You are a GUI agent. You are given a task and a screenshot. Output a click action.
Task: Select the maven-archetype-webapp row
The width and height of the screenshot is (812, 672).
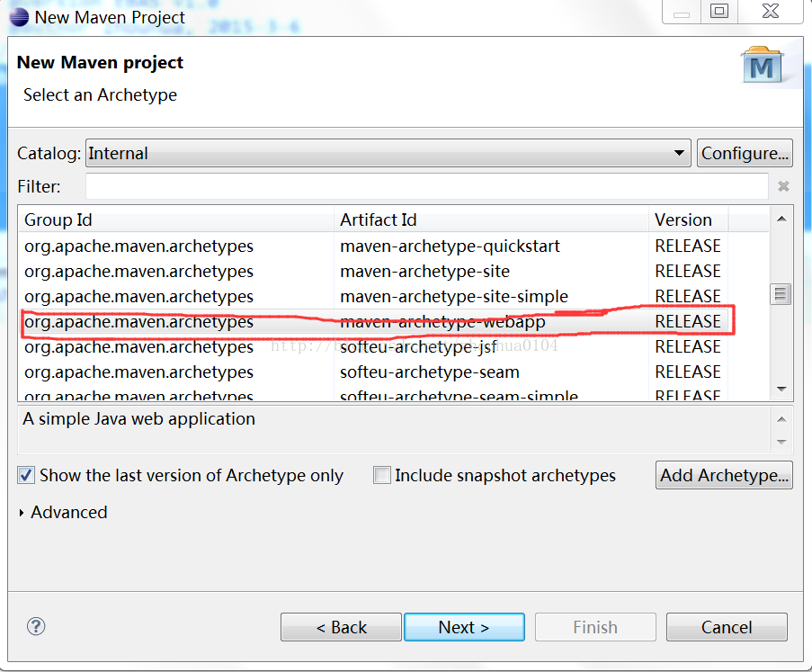click(394, 322)
